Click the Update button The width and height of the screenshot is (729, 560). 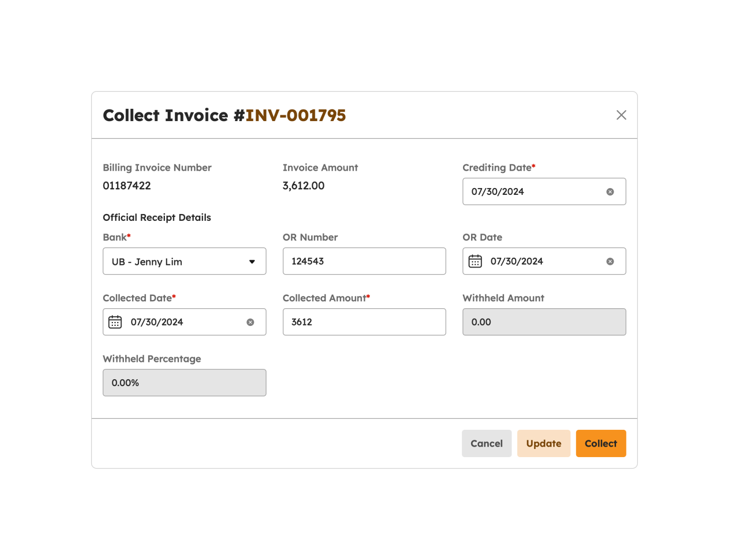click(544, 443)
